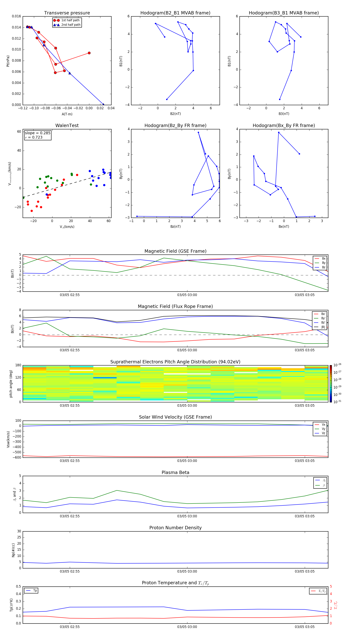This screenshot has width=351, height=644.
Task: Click '03/05 03:05' tick under Plasma Beta plot
Action: (305, 516)
